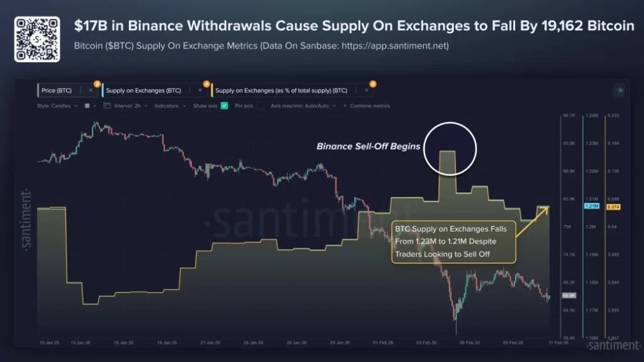Click the highlighted 1.21M axis value label
Image resolution: width=644 pixels, height=362 pixels.
click(591, 206)
